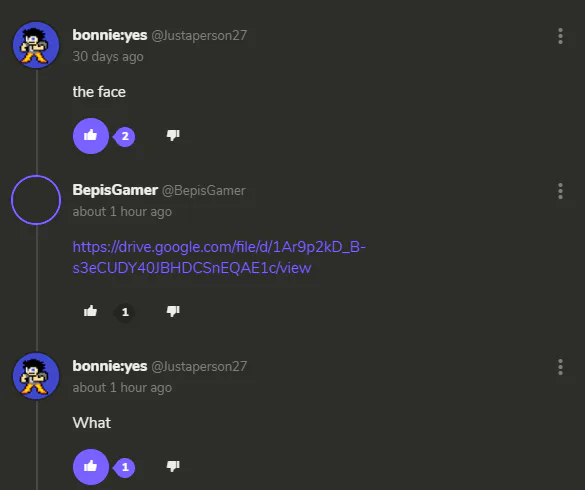Viewport: 585px width, 490px height.
Task: Open the "30 days ago" timestamp
Action: [x=108, y=57]
